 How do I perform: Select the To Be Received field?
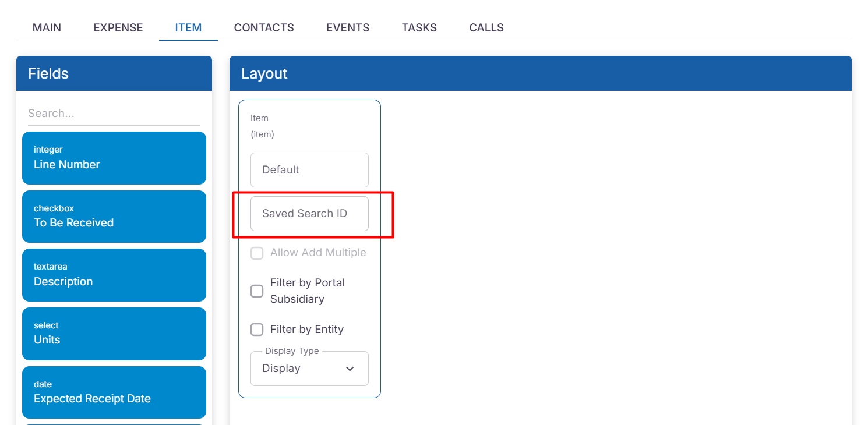pyautogui.click(x=114, y=216)
